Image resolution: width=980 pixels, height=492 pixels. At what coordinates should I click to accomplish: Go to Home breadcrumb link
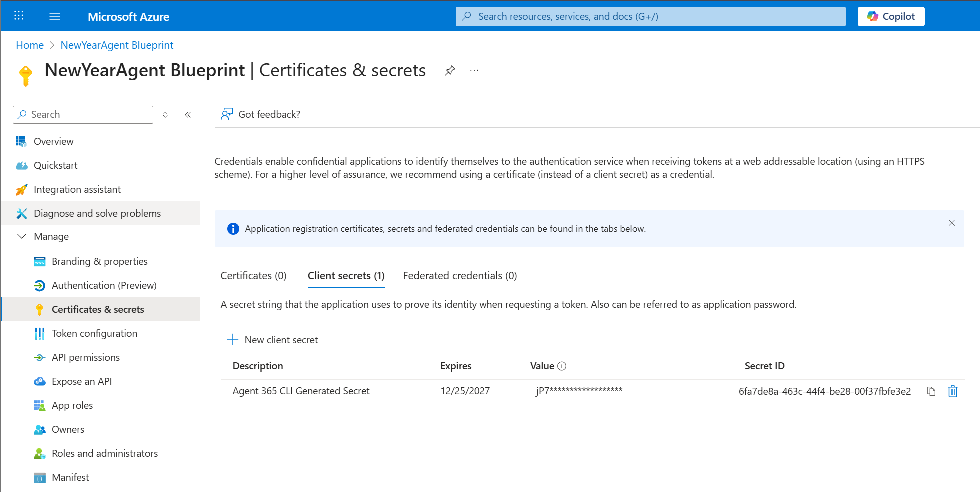(x=30, y=45)
